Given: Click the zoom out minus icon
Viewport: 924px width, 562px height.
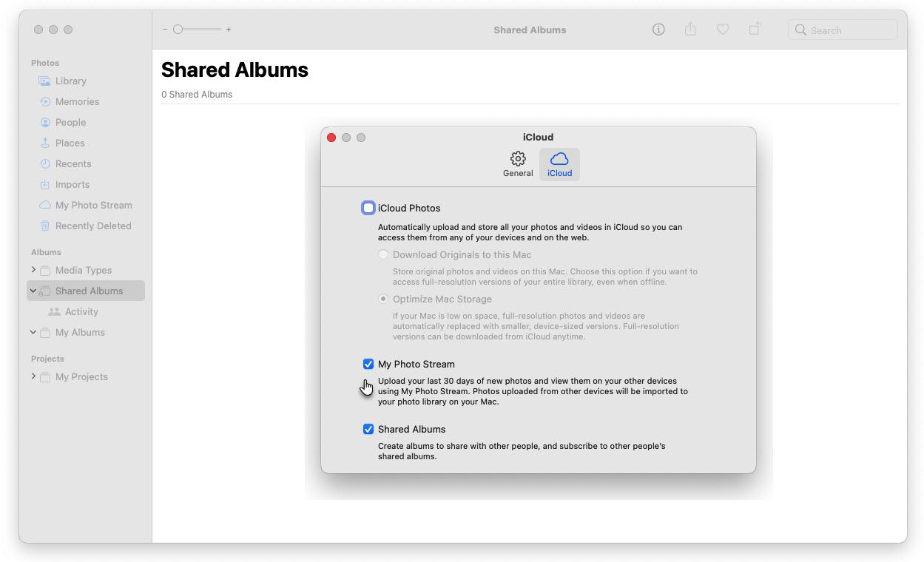Looking at the screenshot, I should (x=165, y=30).
